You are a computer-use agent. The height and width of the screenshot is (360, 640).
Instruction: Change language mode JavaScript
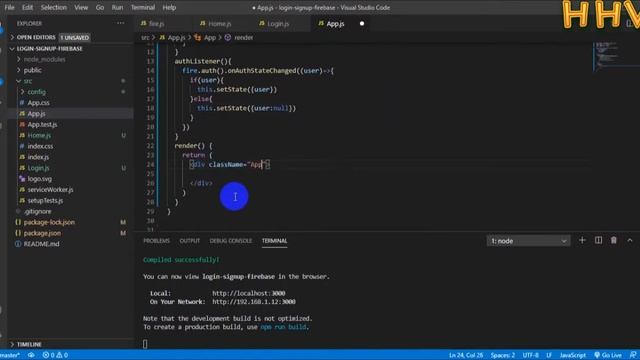tap(573, 355)
